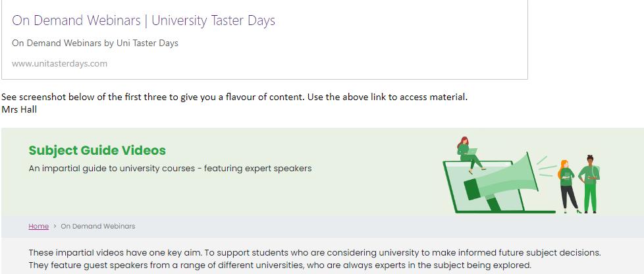644x274 pixels.
Task: Open the On Demand Webinars | University Taster Days link
Action: tap(144, 20)
